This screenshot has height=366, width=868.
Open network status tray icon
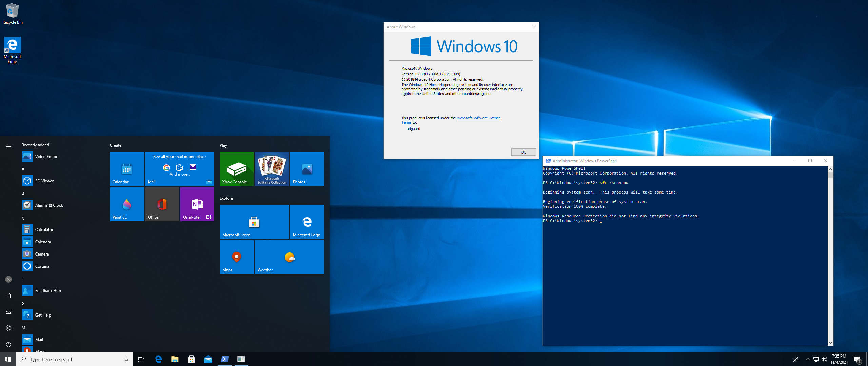pyautogui.click(x=816, y=359)
